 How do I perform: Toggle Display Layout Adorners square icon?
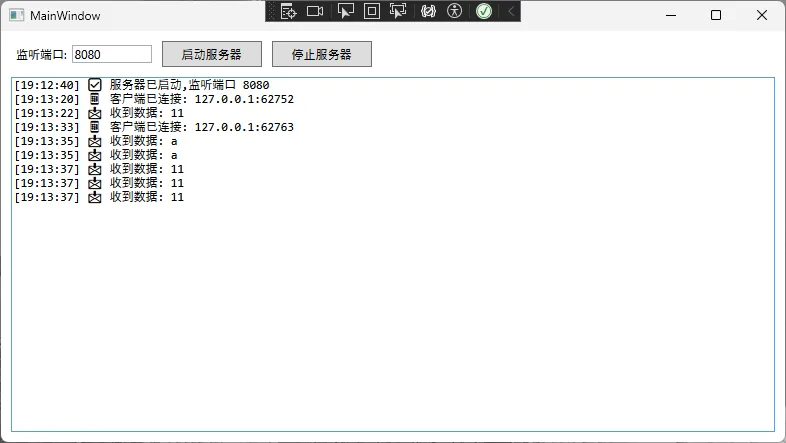371,11
